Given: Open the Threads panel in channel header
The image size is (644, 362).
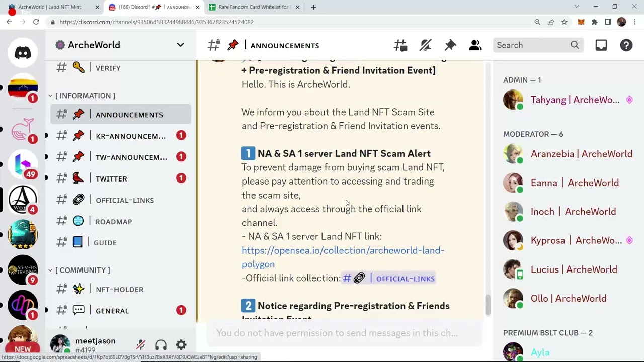Looking at the screenshot, I should coord(400,45).
